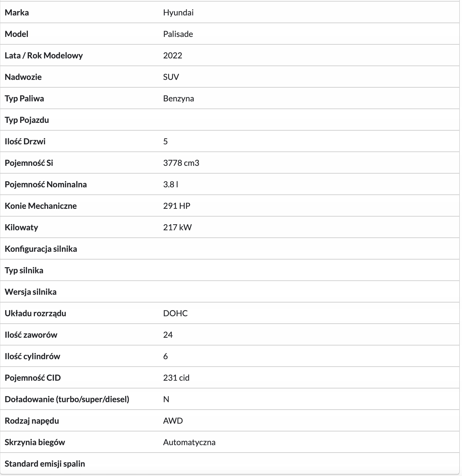Click the Ilość zaworów label
Viewport: 462px width, 476px height.
(31, 335)
